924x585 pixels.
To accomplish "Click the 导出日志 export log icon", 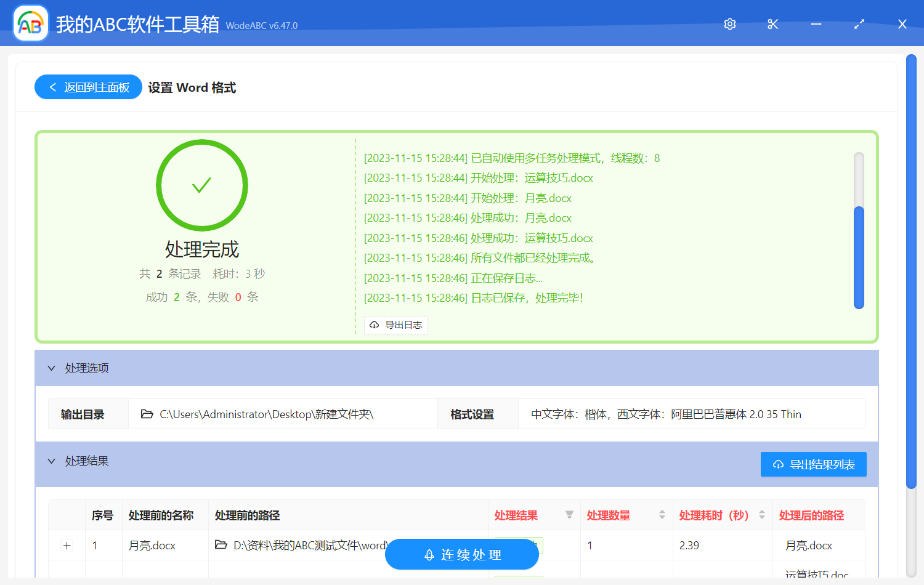I will [375, 325].
